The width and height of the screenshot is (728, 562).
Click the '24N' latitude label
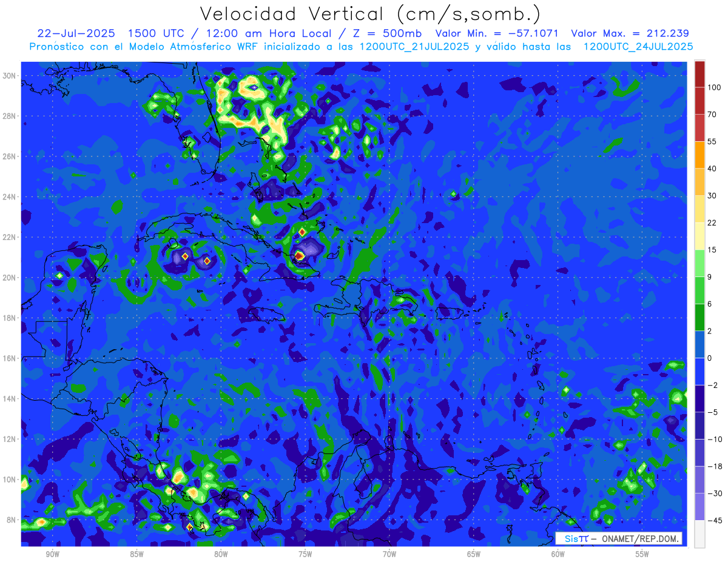[x=10, y=197]
